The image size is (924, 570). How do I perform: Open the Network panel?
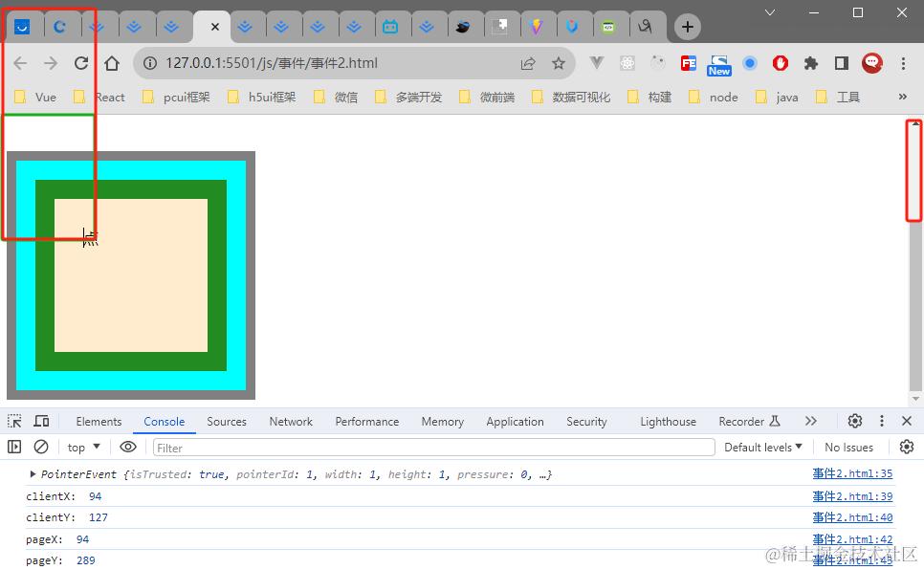click(291, 422)
